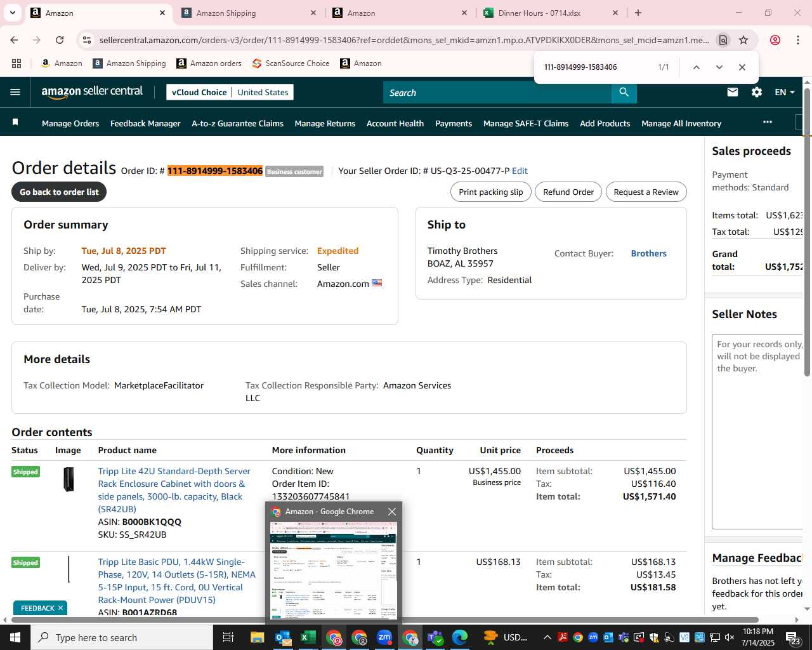Open the three-dots overflow menu in the nav bar
Image resolution: width=812 pixels, height=650 pixels.
(x=768, y=122)
